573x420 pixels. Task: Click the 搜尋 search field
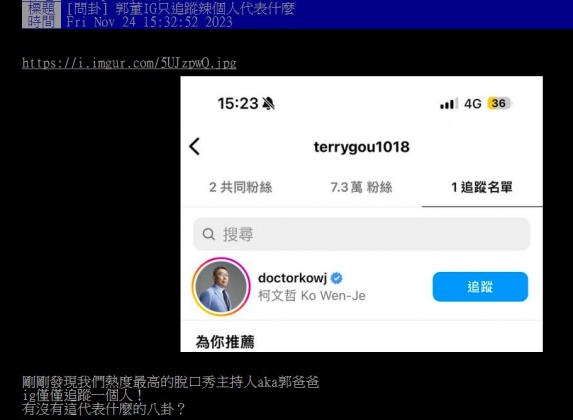point(361,234)
